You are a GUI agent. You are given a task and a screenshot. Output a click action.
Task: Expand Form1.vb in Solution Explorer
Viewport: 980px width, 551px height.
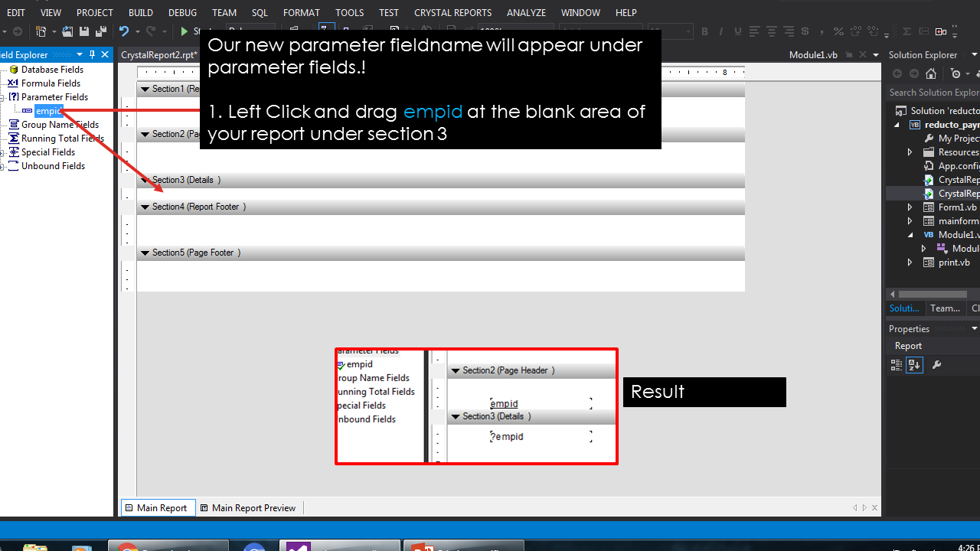910,207
